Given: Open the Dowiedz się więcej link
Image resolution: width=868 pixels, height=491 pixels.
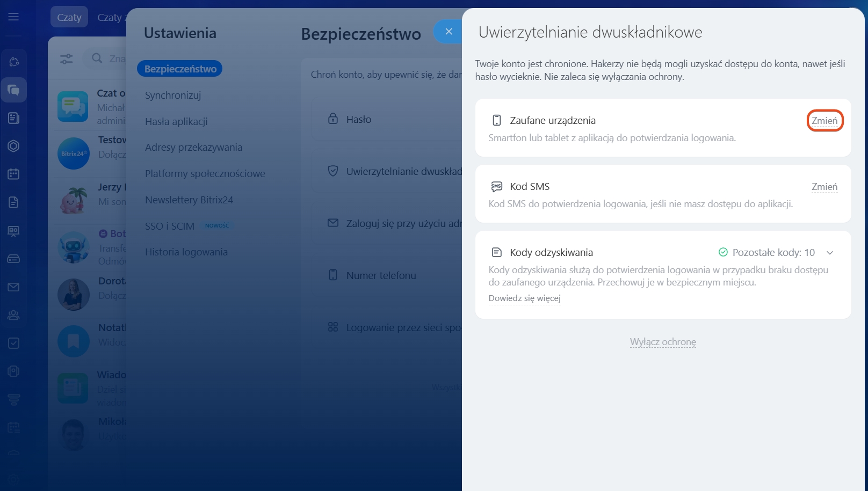Looking at the screenshot, I should coord(524,298).
